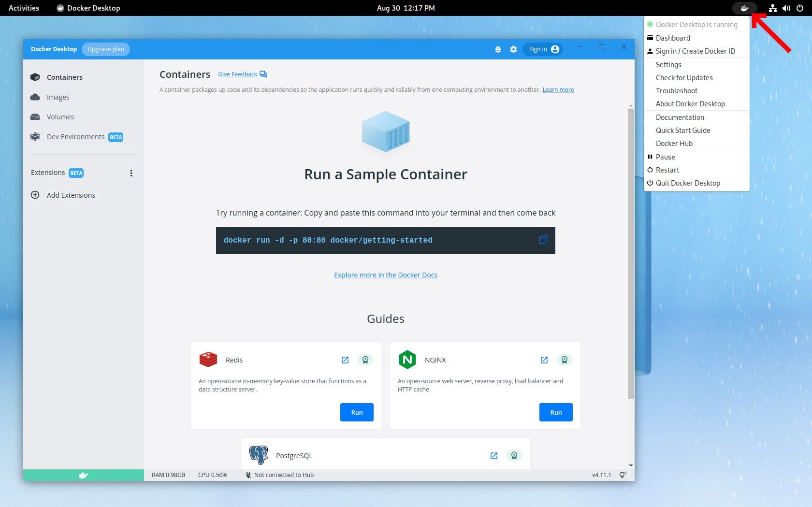The height and width of the screenshot is (507, 812).
Task: Click Docker Desktop app menu in top bar
Action: (x=88, y=8)
